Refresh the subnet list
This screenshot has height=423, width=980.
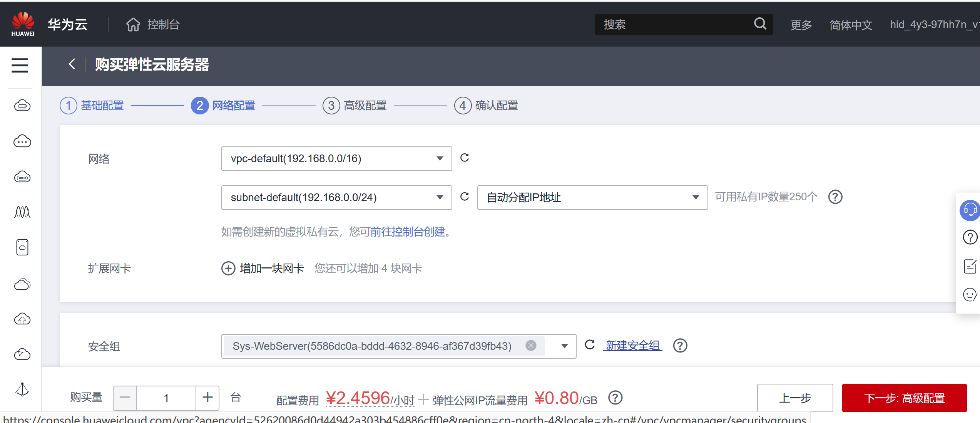click(x=465, y=196)
